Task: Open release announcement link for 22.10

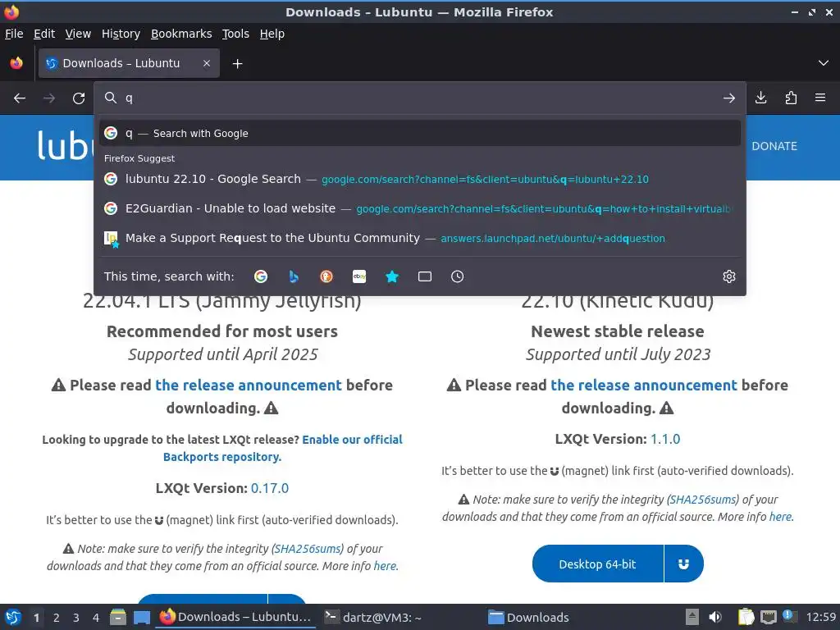Action: (x=644, y=386)
